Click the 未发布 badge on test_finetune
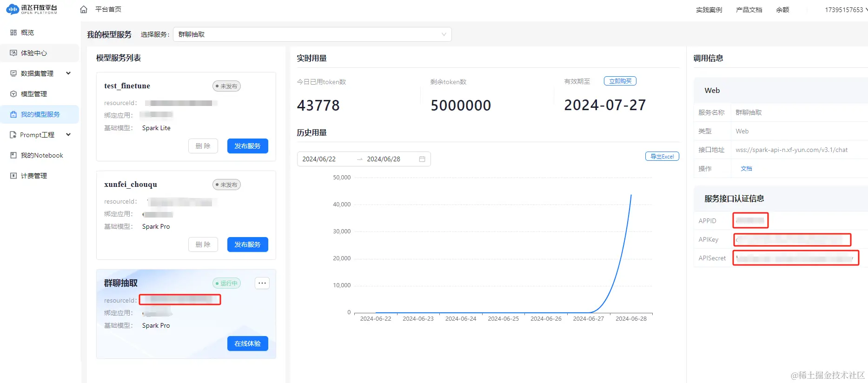The image size is (868, 383). (x=226, y=86)
